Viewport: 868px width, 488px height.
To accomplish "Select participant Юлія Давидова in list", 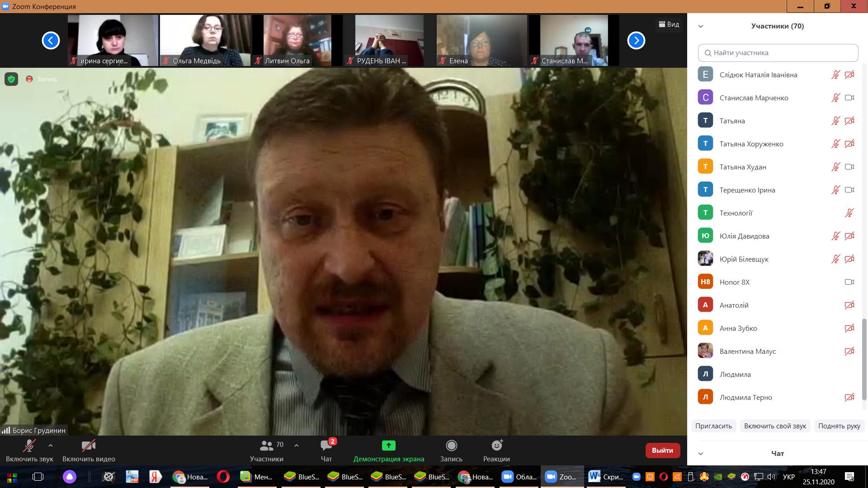I will [x=744, y=236].
